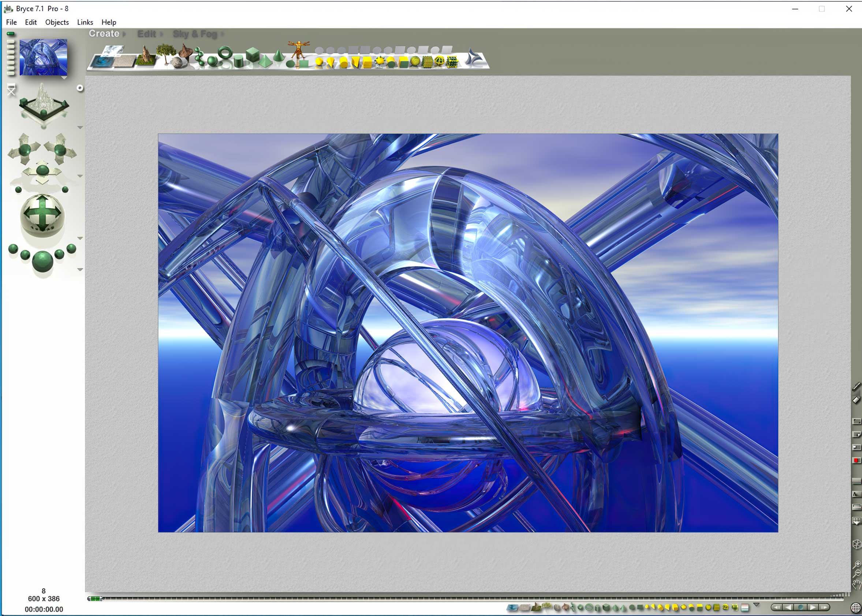Create a terrain mountain object
Image resolution: width=862 pixels, height=616 pixels.
(146, 56)
